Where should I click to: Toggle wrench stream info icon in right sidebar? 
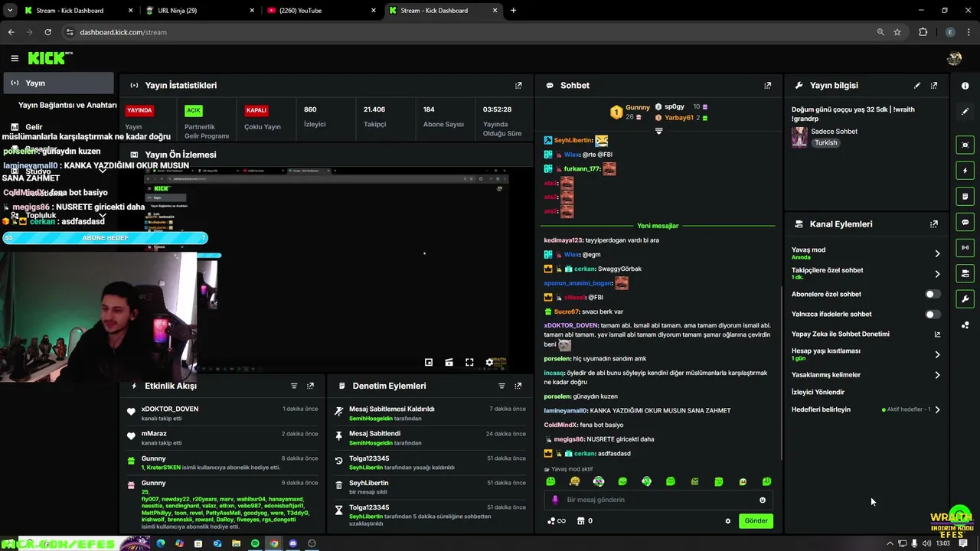(x=965, y=298)
